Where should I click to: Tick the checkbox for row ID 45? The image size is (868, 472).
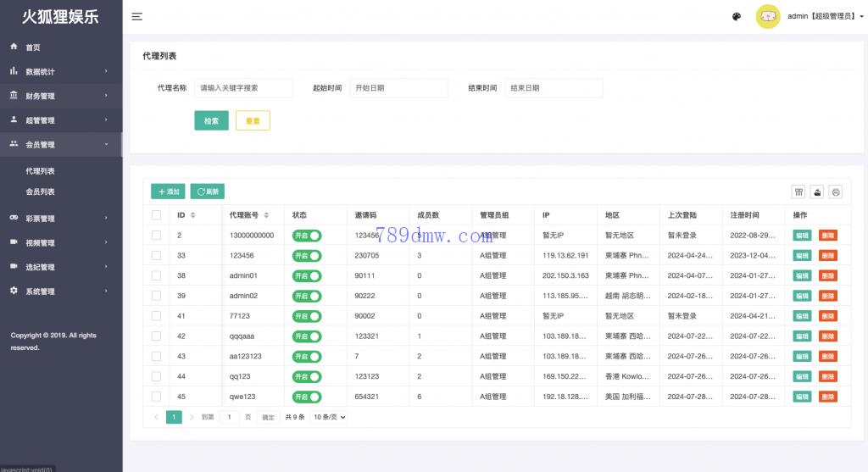[x=156, y=396]
